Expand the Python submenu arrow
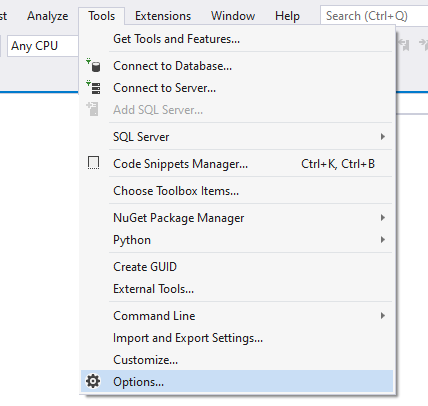This screenshot has width=428, height=406. pos(383,240)
